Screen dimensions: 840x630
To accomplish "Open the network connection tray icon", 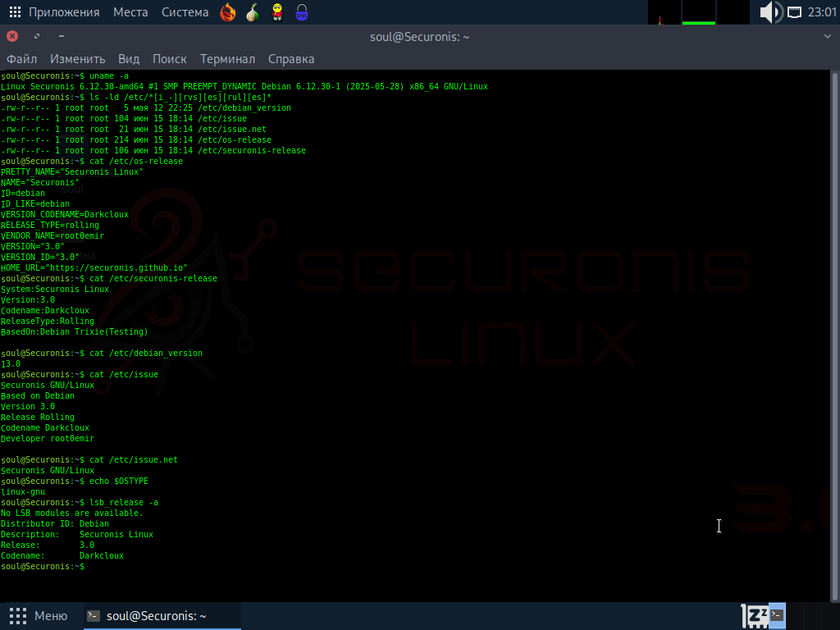I will [794, 12].
